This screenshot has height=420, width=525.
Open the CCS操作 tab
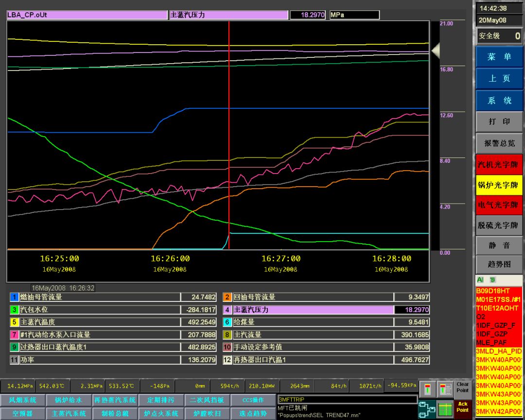point(253,400)
